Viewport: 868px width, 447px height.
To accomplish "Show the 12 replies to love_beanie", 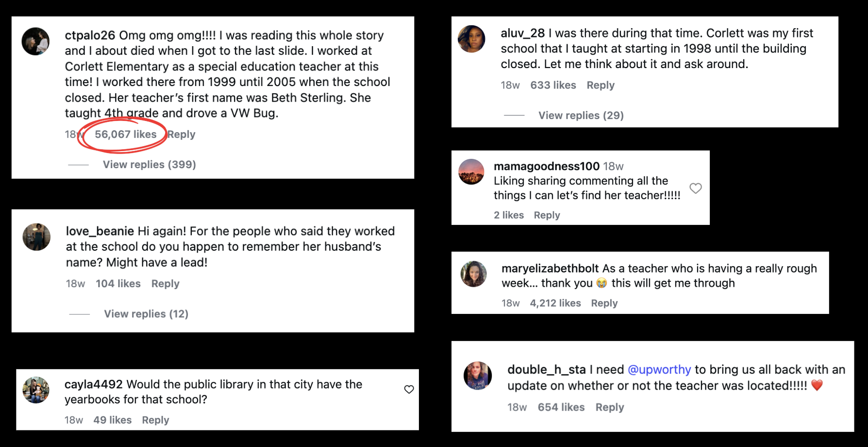I will click(146, 314).
